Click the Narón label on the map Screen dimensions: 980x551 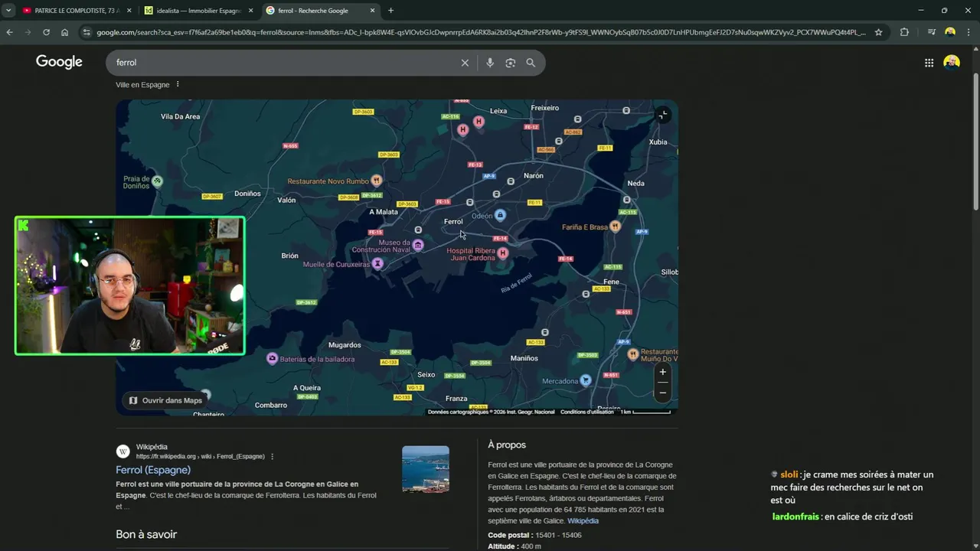point(534,176)
